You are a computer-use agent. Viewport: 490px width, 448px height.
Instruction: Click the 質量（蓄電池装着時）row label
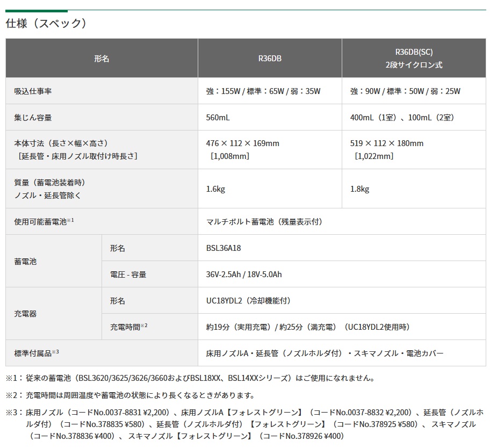(102, 189)
